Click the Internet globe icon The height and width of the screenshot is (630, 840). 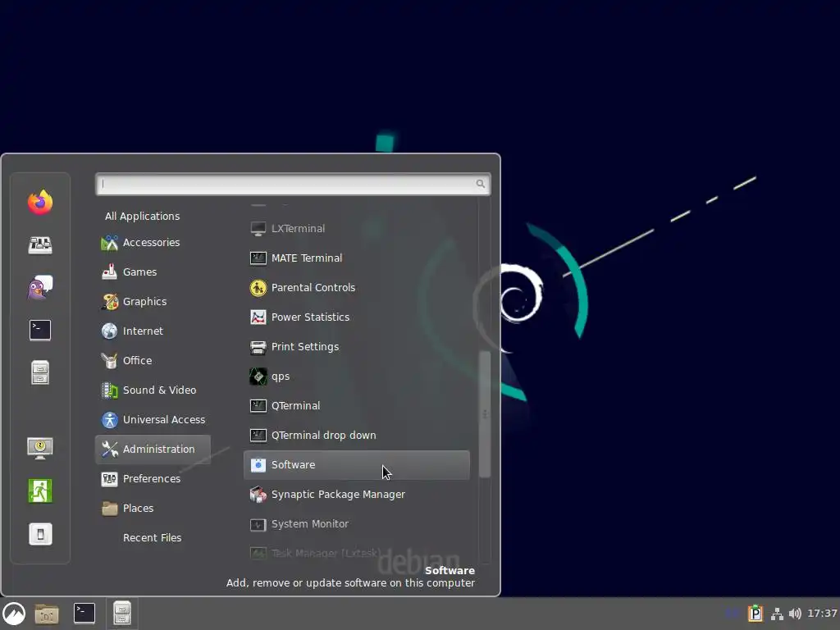click(109, 331)
